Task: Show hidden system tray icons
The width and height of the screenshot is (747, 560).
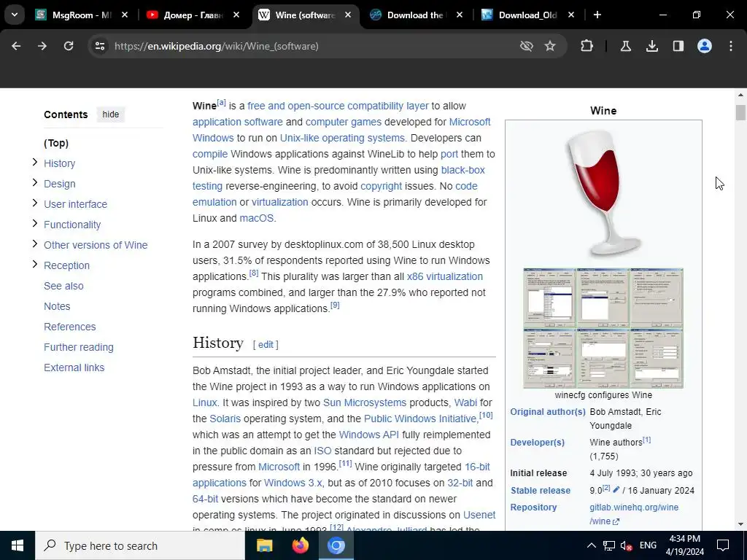Action: pos(591,545)
